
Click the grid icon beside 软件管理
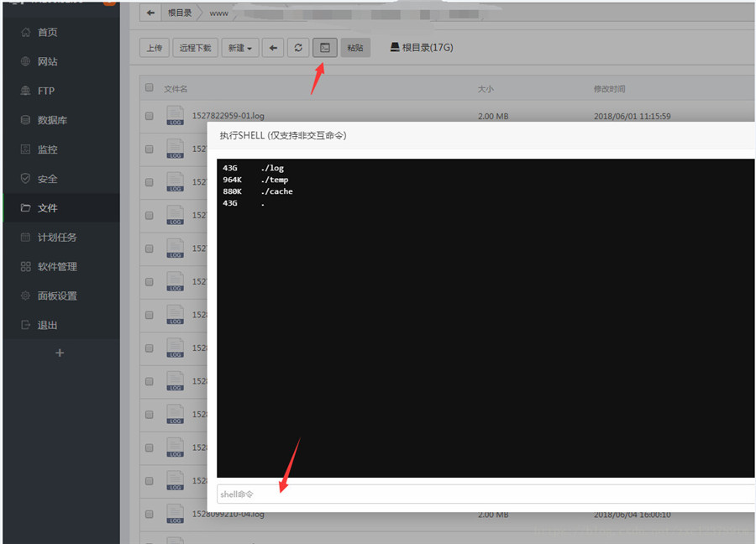coord(25,266)
